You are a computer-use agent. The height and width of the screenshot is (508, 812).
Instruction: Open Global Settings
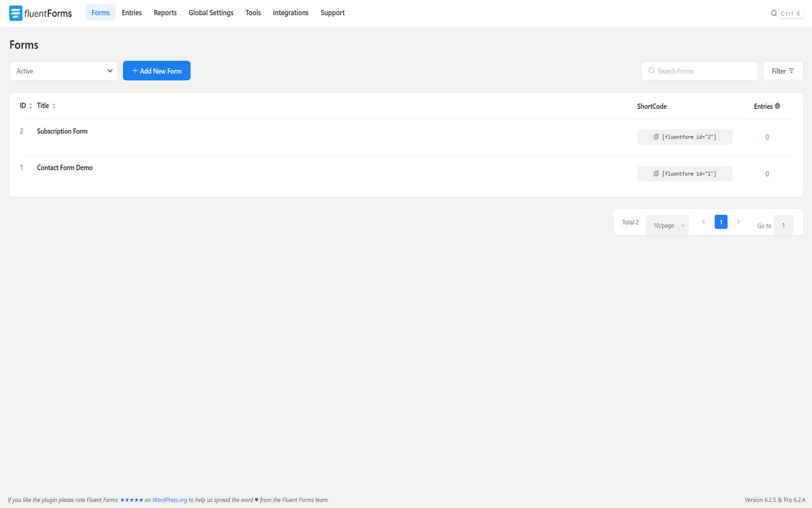click(211, 13)
